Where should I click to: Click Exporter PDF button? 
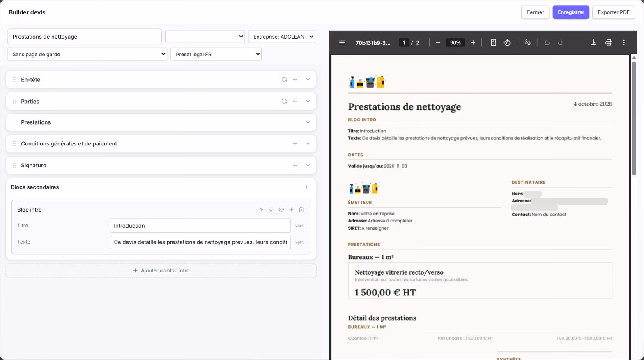[614, 12]
